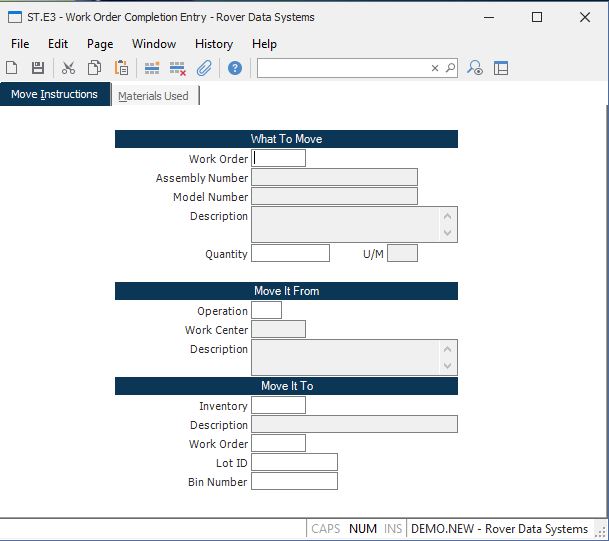Viewport: 609px width, 541px height.
Task: Click the magnifier search icon
Action: [x=450, y=68]
